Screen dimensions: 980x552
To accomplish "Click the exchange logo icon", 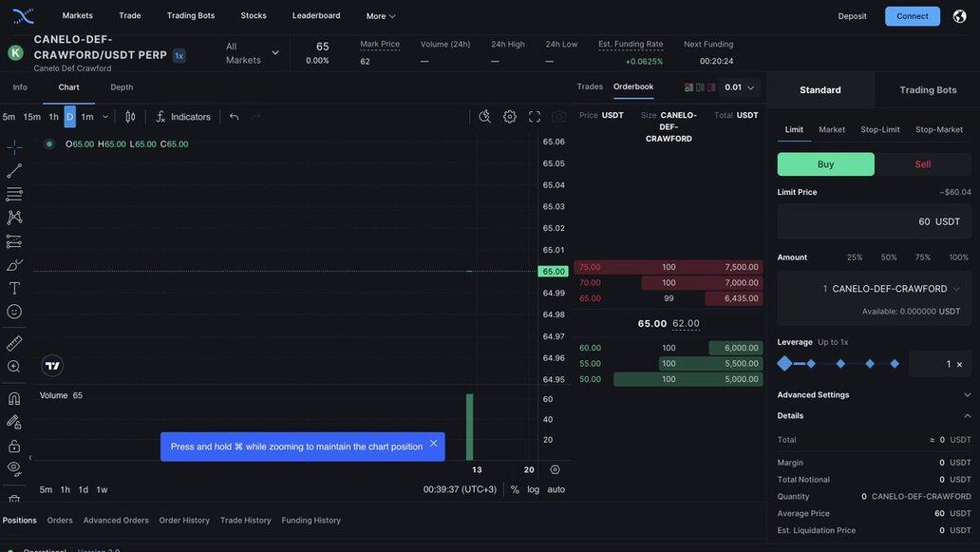I will [23, 15].
